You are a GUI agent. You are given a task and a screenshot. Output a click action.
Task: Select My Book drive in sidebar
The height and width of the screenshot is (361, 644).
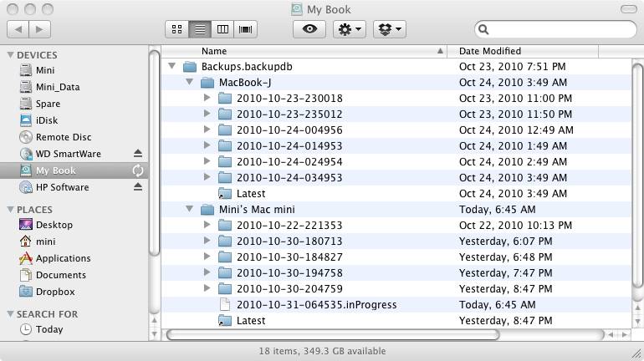pos(74,170)
